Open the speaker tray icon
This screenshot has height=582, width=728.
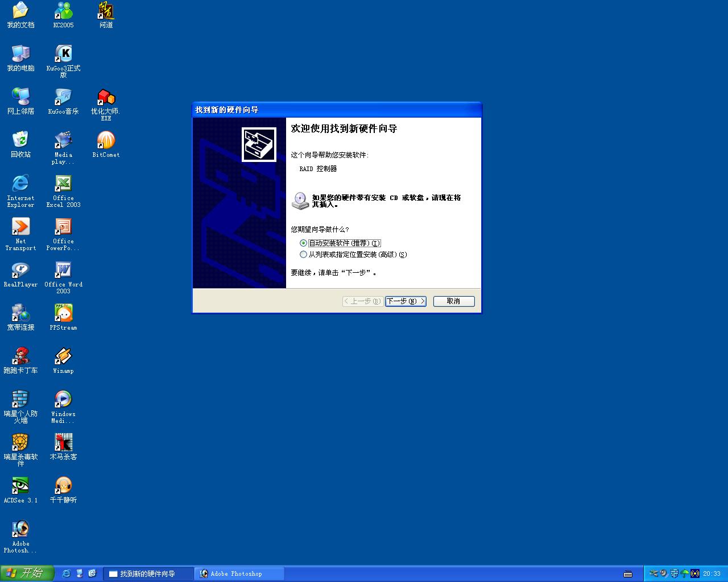pos(664,573)
